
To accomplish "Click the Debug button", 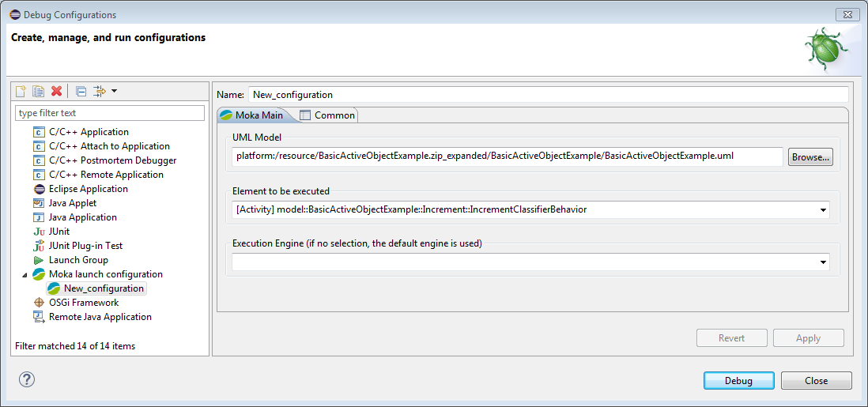I will [738, 381].
